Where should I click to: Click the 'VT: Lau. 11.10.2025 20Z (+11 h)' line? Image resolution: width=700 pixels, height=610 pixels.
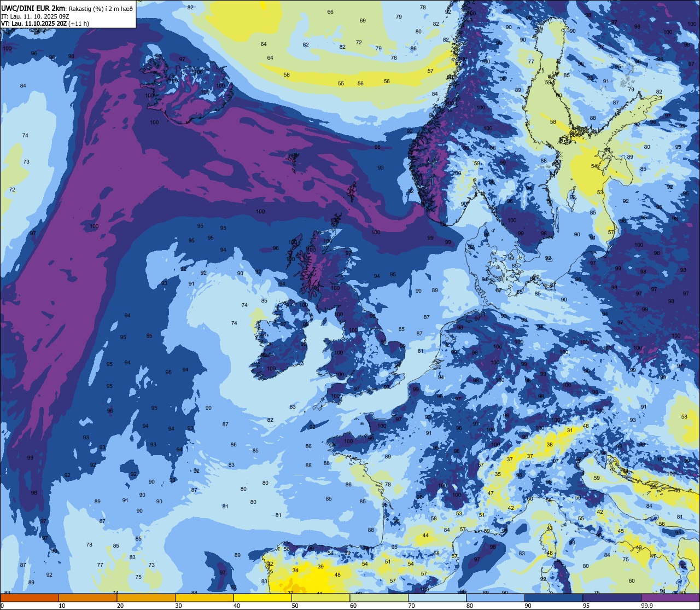pyautogui.click(x=45, y=23)
